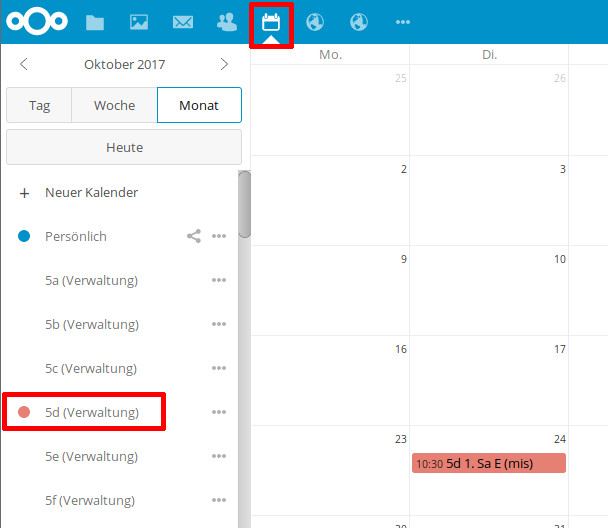Open the Gallery picture icon
This screenshot has height=528, width=608.
click(x=139, y=22)
